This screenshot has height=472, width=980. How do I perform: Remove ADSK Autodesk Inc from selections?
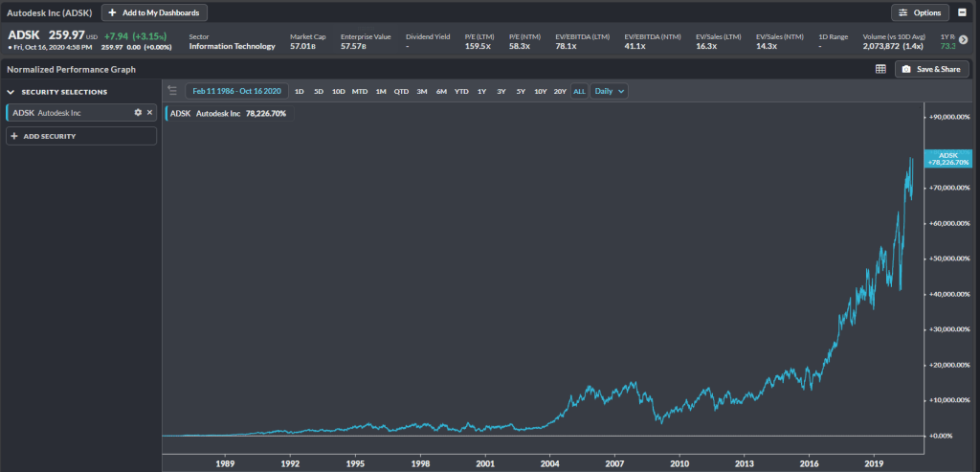click(x=149, y=113)
